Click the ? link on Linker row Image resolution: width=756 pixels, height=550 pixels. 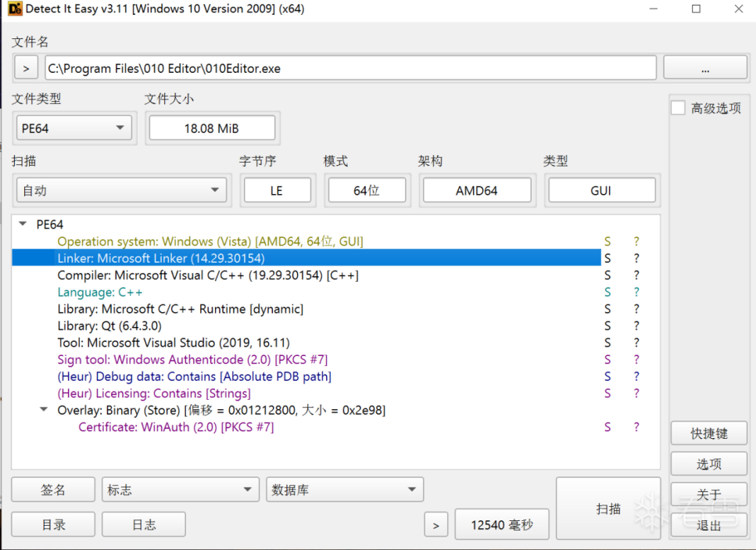coord(636,257)
